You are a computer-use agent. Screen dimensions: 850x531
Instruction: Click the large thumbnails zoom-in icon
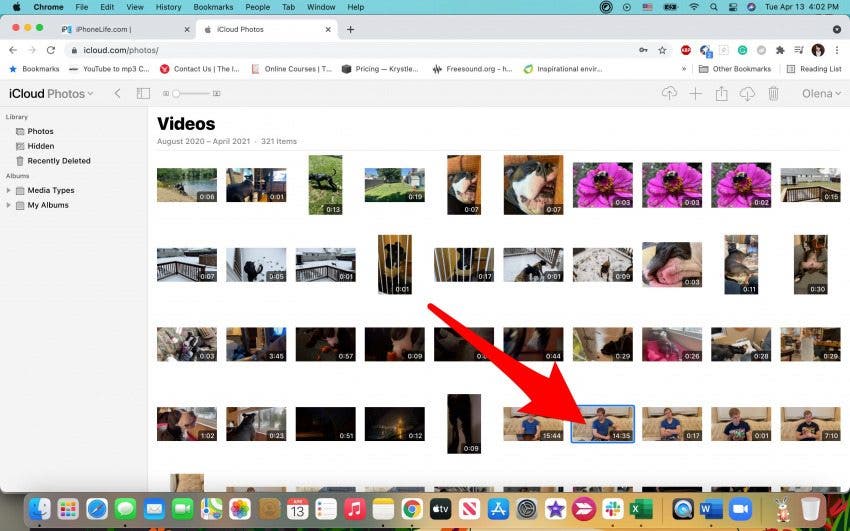click(216, 94)
